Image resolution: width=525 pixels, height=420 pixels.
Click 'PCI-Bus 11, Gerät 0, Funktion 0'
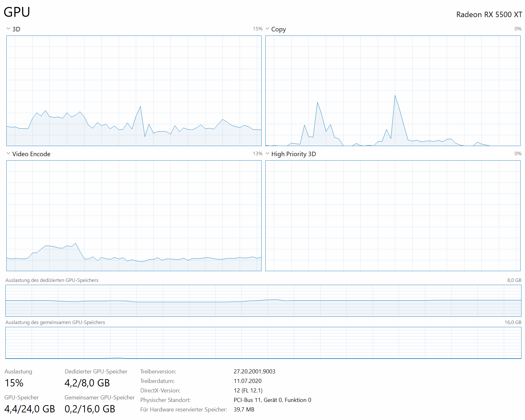(273, 400)
